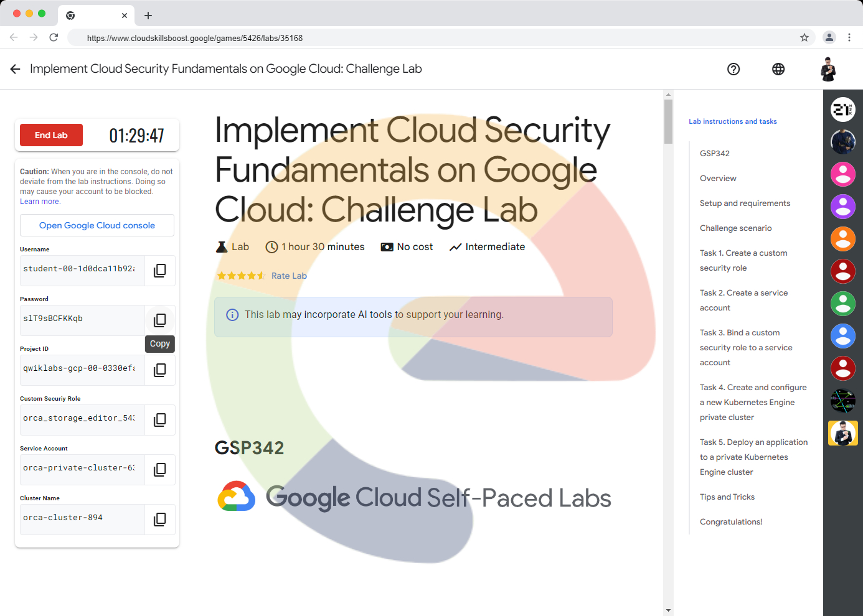This screenshot has height=616, width=863.
Task: Open the Chrome profile icon in toolbar
Action: [829, 38]
